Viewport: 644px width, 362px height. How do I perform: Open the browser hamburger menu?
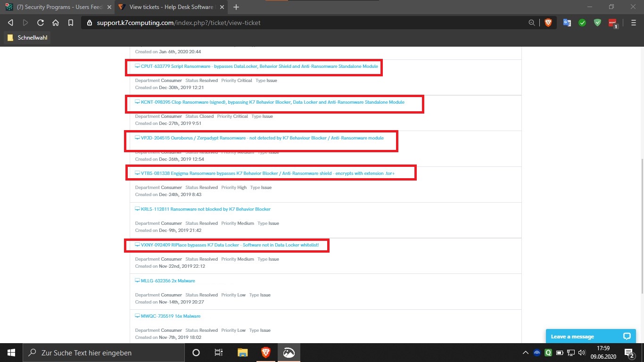pos(633,23)
